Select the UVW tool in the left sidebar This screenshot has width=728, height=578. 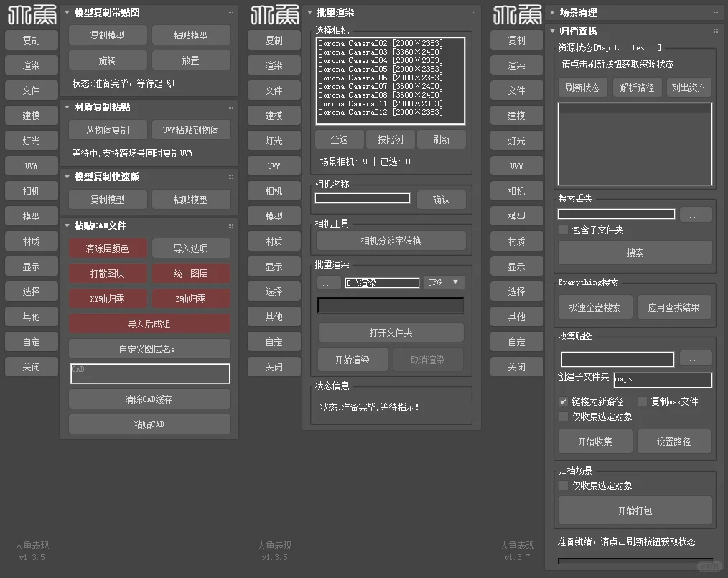point(31,165)
